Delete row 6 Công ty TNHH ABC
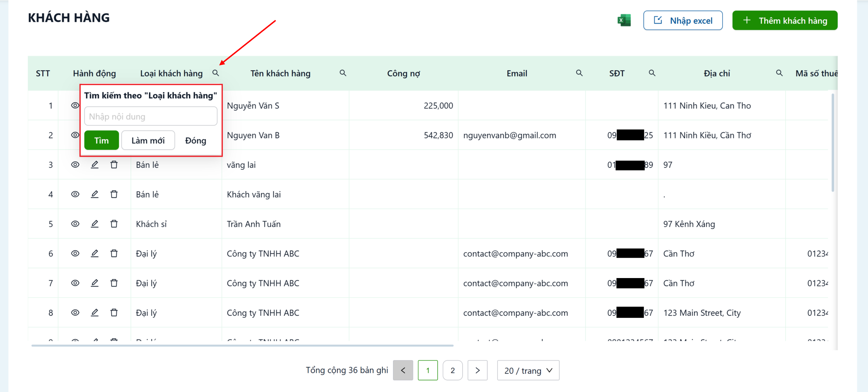Viewport: 868px width, 392px height. tap(114, 253)
